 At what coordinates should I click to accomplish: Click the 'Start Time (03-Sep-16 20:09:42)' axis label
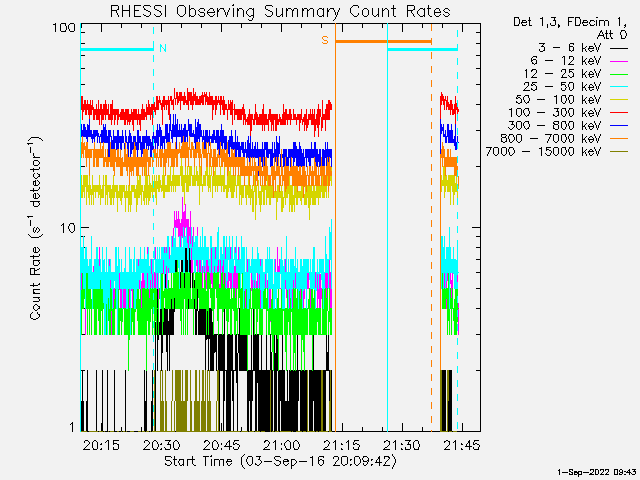point(280,462)
